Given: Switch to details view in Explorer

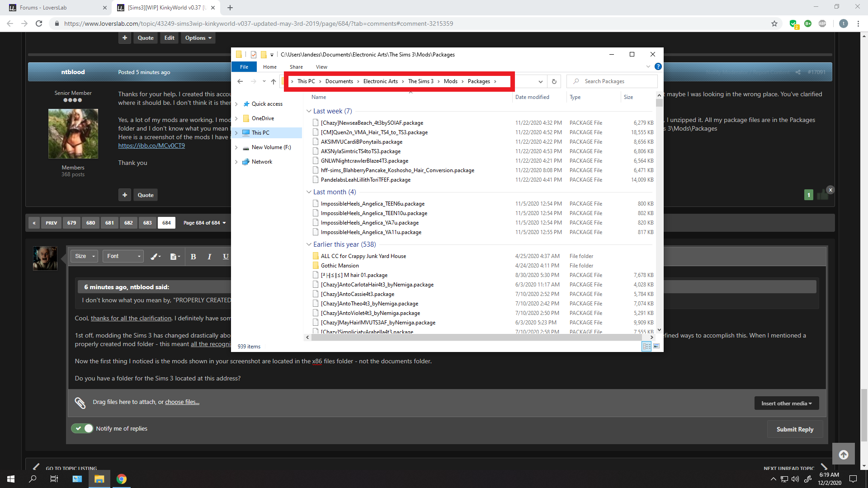Looking at the screenshot, I should pos(647,346).
